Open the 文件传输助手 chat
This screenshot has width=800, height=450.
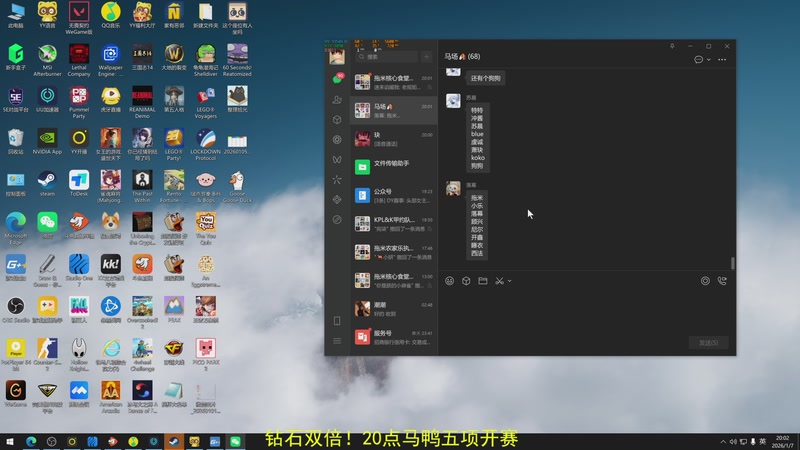pyautogui.click(x=394, y=167)
